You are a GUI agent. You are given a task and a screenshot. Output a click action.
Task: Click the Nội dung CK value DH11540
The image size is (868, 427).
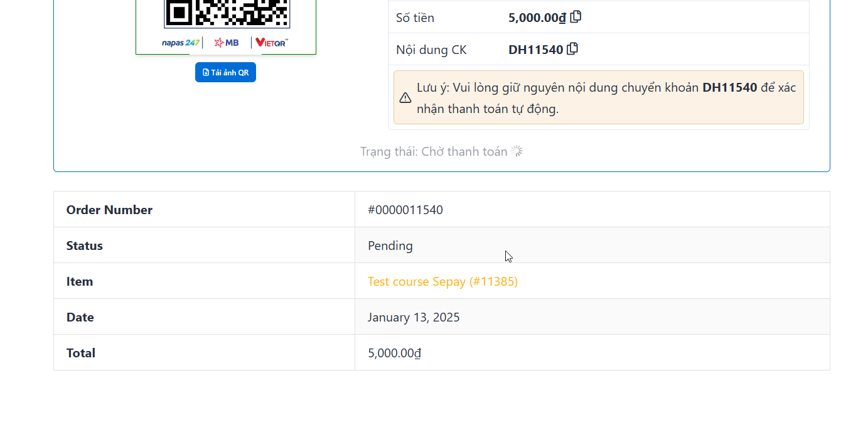[x=536, y=50]
